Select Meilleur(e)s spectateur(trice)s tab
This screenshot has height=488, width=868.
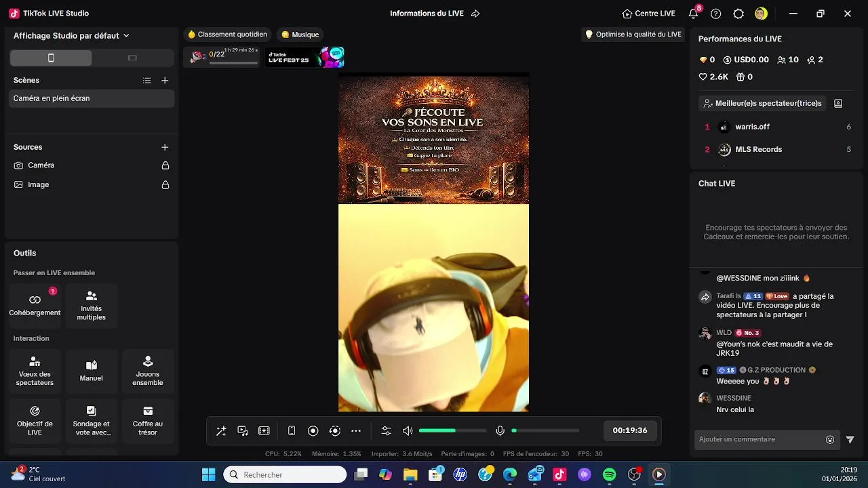click(x=764, y=104)
